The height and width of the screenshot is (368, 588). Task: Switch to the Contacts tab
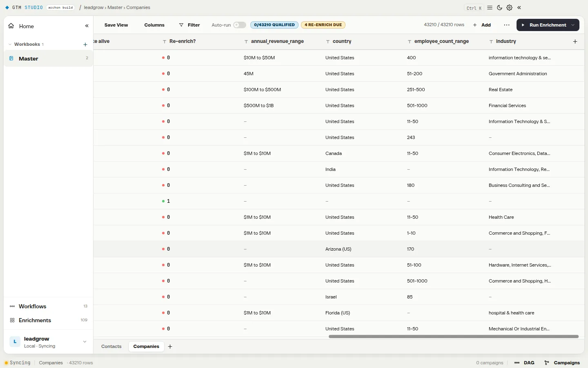coord(111,346)
